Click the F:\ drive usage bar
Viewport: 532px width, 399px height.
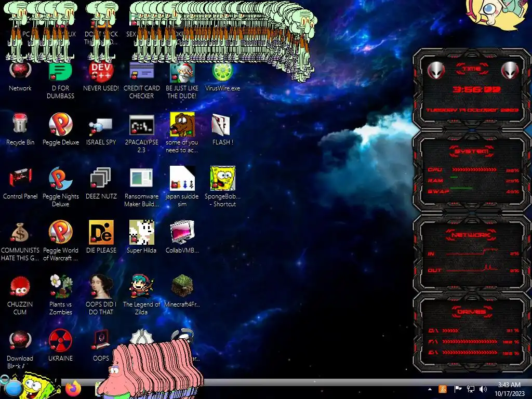pos(470,342)
